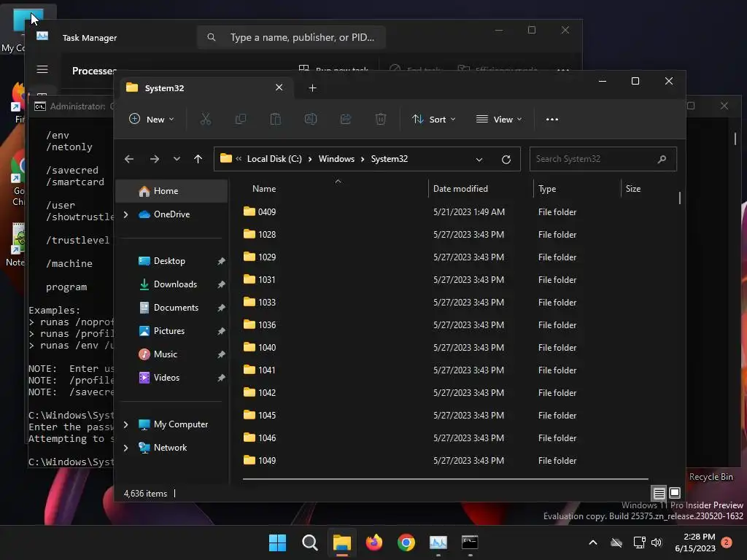This screenshot has height=560, width=747.
Task: Click the Delete trash icon in toolbar
Action: pyautogui.click(x=381, y=119)
